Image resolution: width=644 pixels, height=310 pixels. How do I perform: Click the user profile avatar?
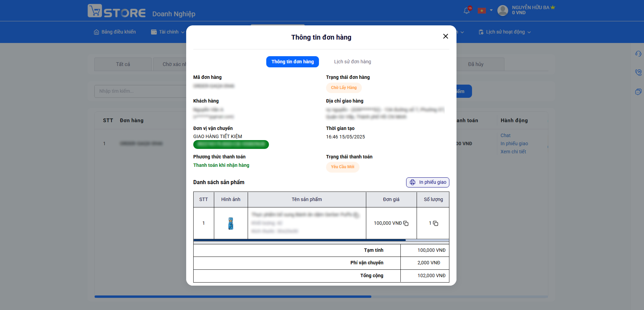pyautogui.click(x=503, y=10)
